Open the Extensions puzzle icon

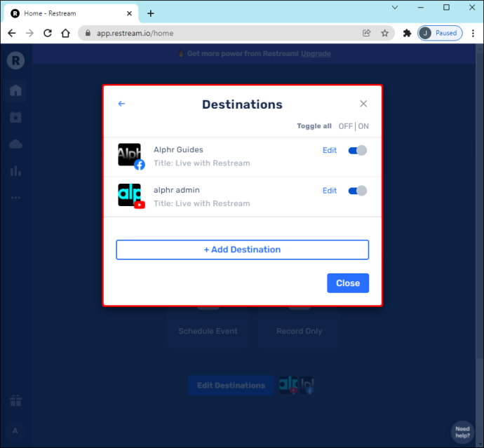click(x=407, y=33)
